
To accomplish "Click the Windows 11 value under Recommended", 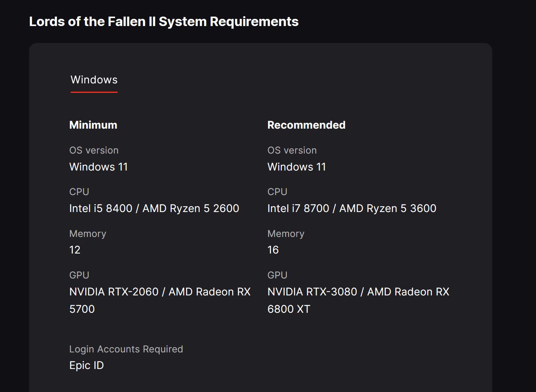I will [x=296, y=167].
